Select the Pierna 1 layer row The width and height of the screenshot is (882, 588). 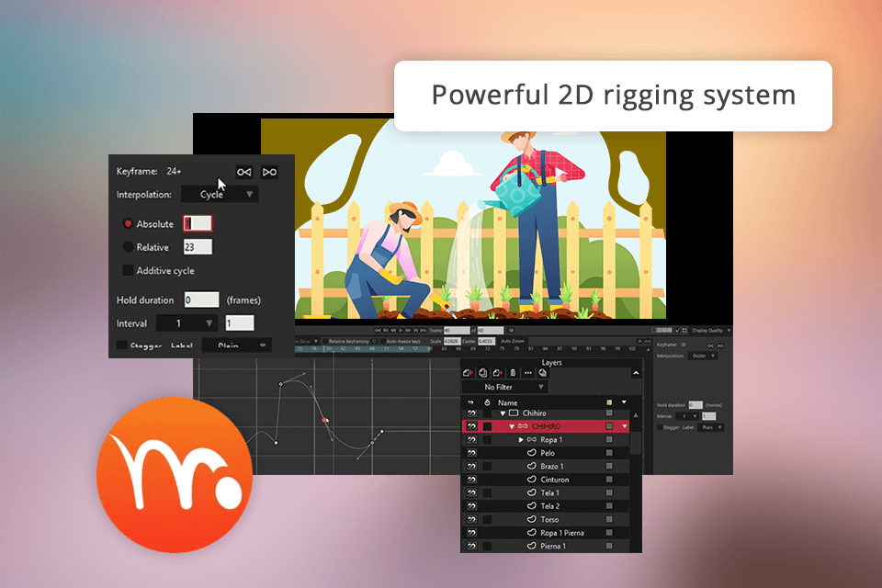coord(546,546)
